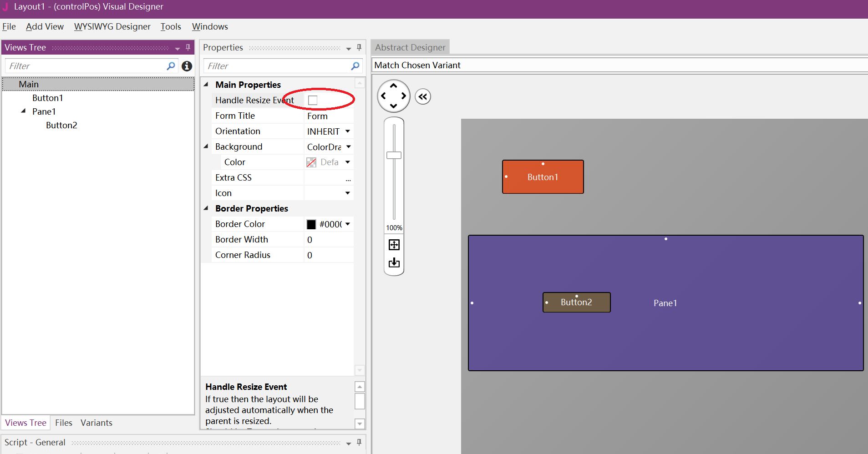868x454 pixels.
Task: Toggle the Handle Resize Event checkbox
Action: click(x=313, y=100)
